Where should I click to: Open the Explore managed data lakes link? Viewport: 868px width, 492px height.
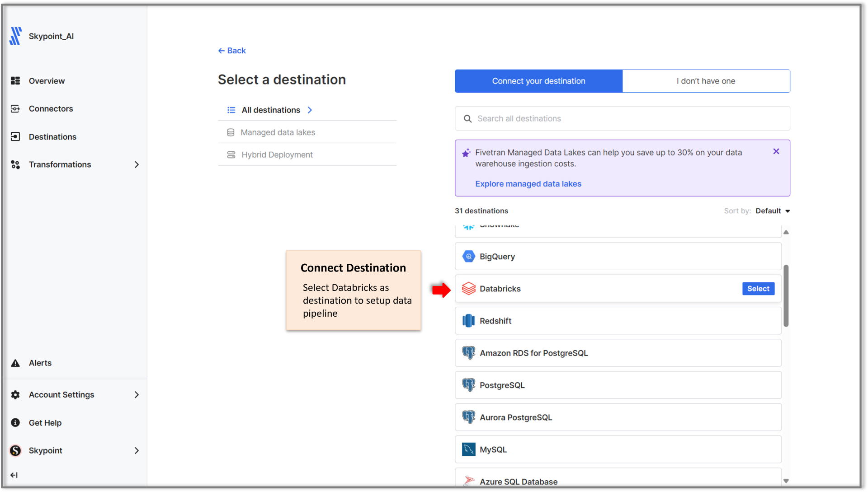528,184
